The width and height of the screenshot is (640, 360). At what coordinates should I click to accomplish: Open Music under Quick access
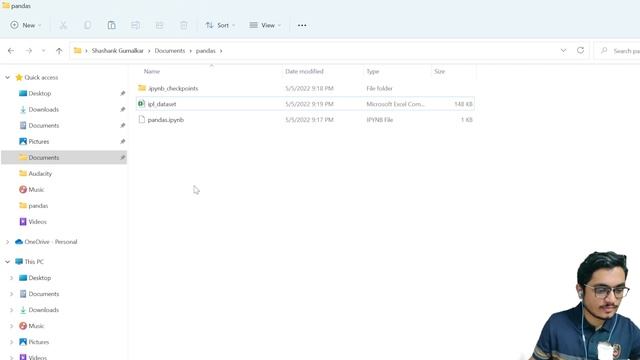click(x=36, y=189)
